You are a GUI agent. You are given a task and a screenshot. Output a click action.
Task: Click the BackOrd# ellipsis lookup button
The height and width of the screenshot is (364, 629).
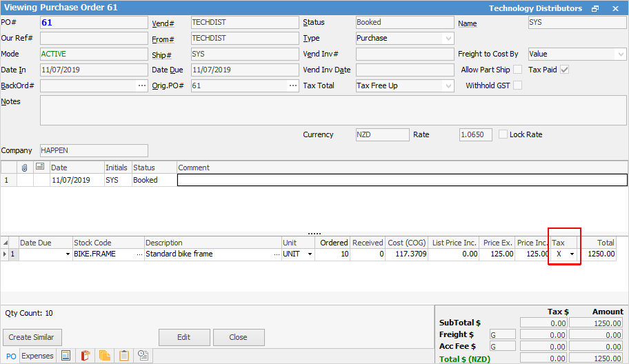coord(142,85)
